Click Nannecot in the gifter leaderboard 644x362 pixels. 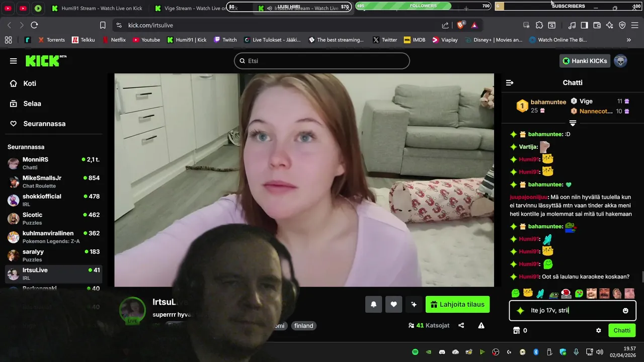(596, 111)
